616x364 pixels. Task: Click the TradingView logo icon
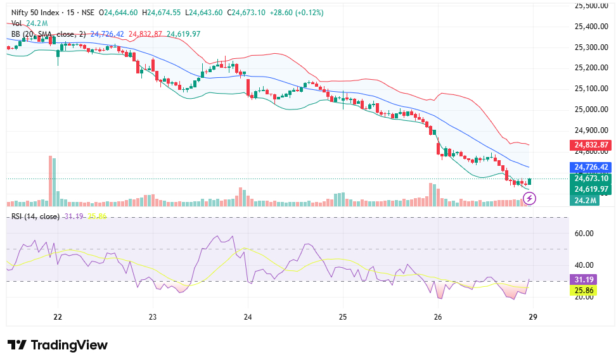click(x=17, y=345)
